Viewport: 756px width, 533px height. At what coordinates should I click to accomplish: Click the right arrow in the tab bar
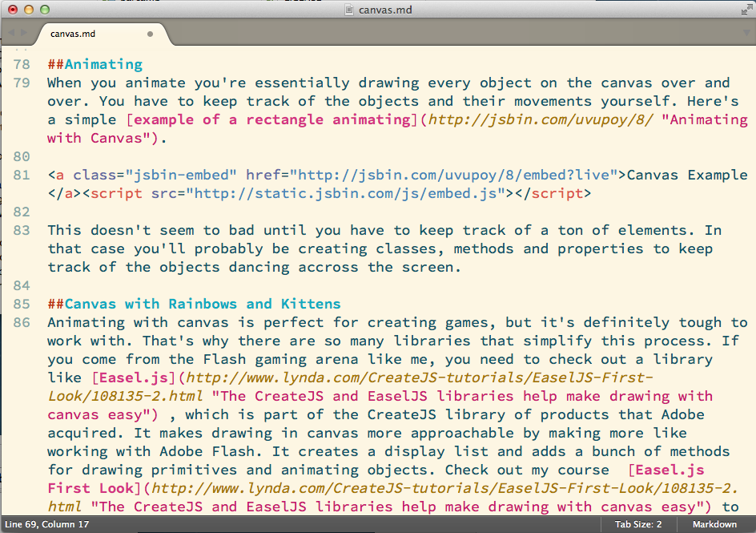pyautogui.click(x=25, y=34)
